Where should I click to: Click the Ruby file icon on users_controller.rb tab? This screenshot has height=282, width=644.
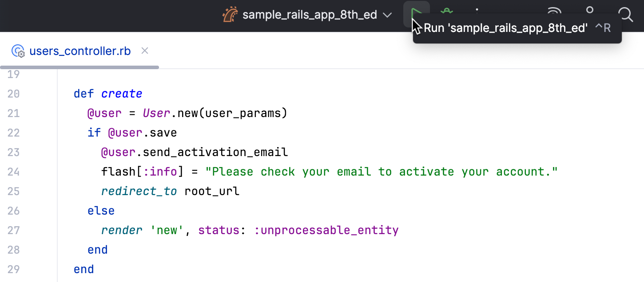tap(18, 51)
